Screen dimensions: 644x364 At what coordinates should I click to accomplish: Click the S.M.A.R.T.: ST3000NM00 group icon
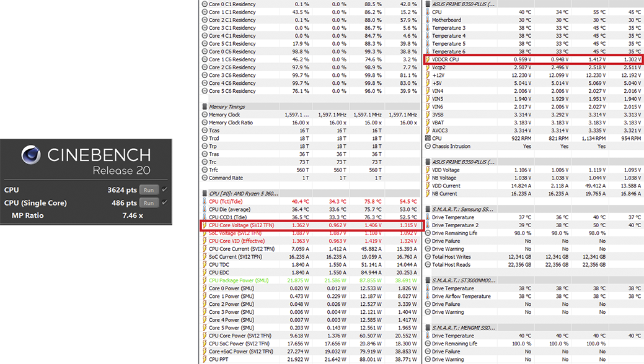pyautogui.click(x=428, y=280)
